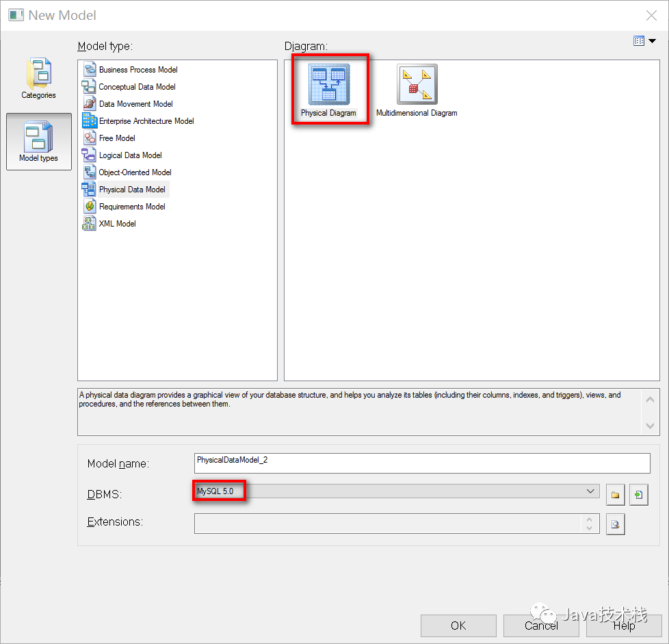Open the view mode icon at top right

pos(639,41)
